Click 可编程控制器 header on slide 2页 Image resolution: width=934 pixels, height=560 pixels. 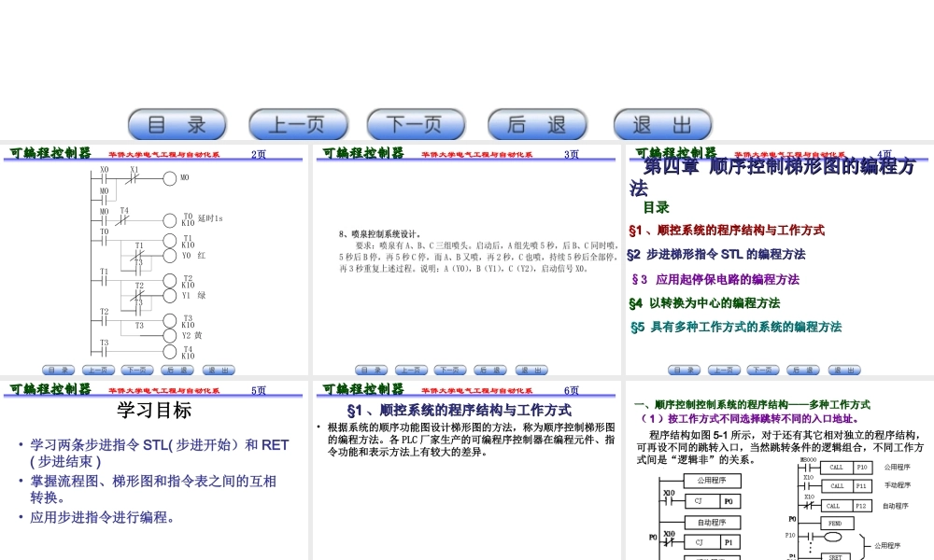(50, 153)
